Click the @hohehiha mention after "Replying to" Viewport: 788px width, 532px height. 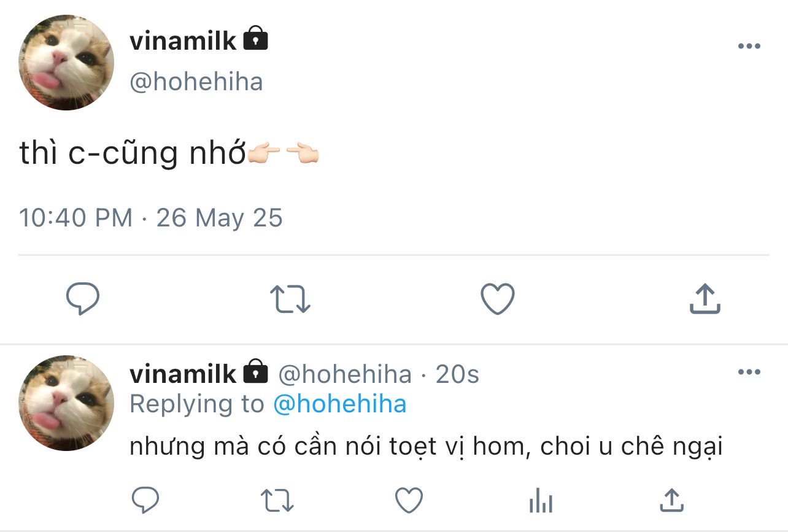[339, 404]
